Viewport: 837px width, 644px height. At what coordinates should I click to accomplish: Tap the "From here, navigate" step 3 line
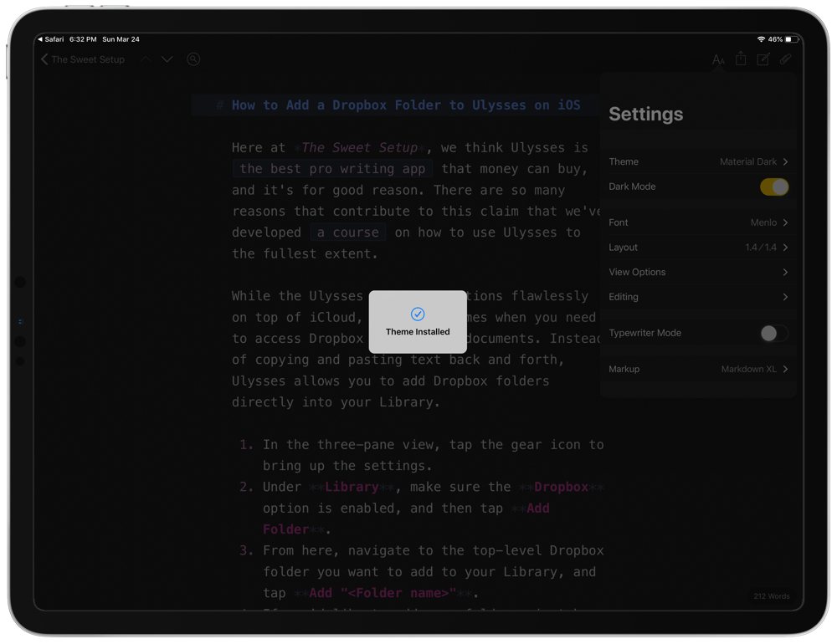433,550
